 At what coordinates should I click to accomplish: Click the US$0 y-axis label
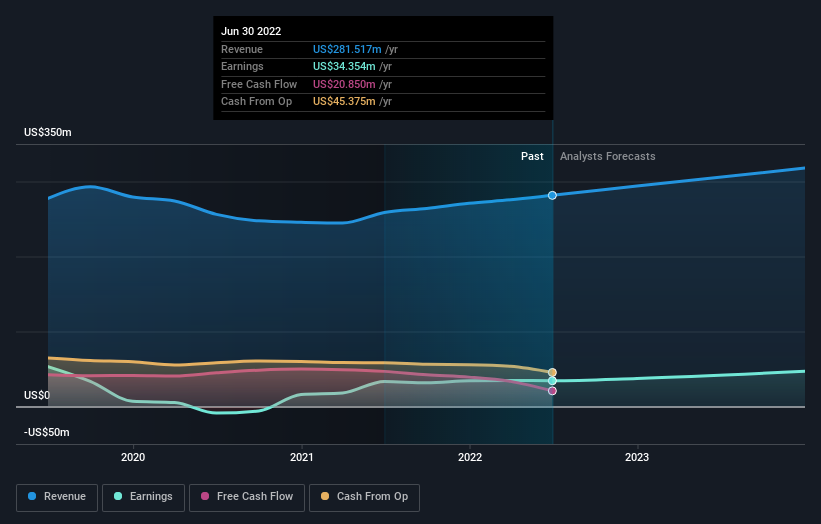coord(37,395)
